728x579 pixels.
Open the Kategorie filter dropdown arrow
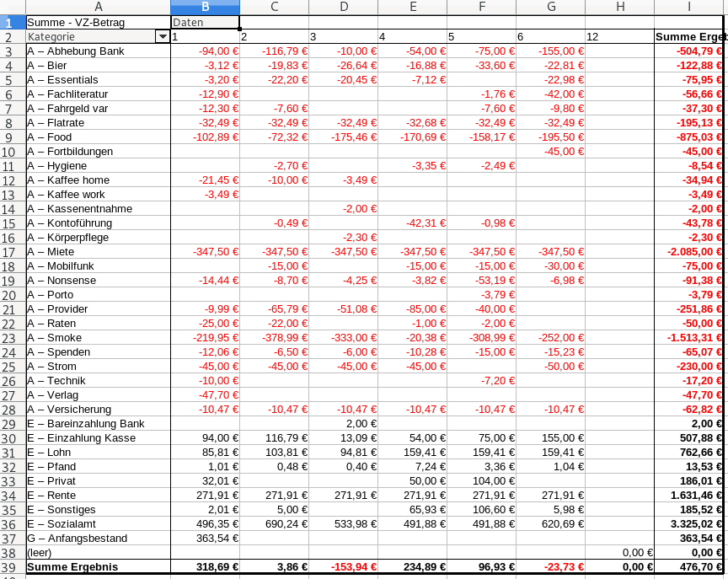click(x=162, y=37)
